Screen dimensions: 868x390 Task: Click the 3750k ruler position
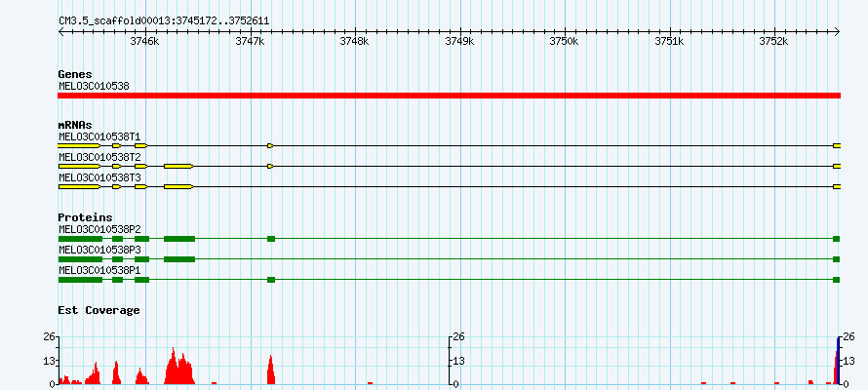[x=565, y=42]
